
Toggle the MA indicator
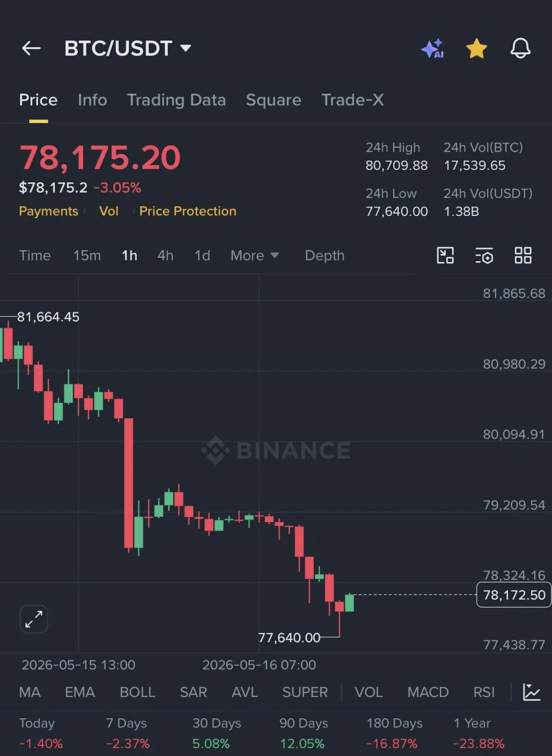[x=30, y=692]
